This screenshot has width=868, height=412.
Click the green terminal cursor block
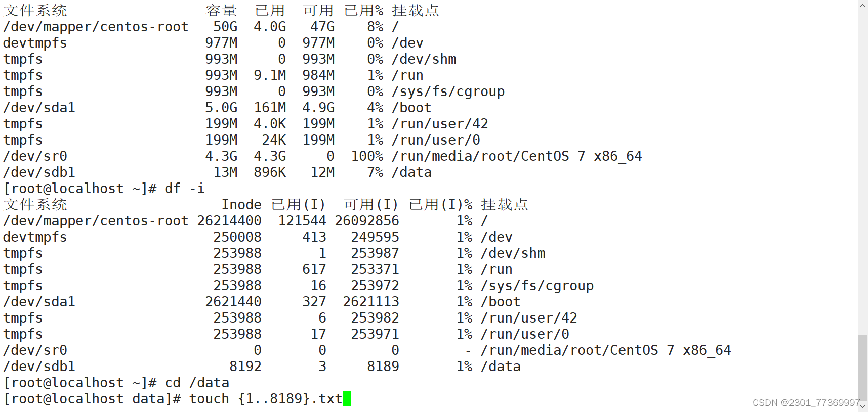347,399
